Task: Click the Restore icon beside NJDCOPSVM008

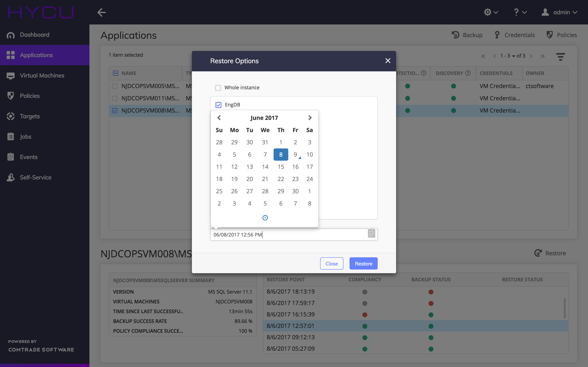Action: 538,253
